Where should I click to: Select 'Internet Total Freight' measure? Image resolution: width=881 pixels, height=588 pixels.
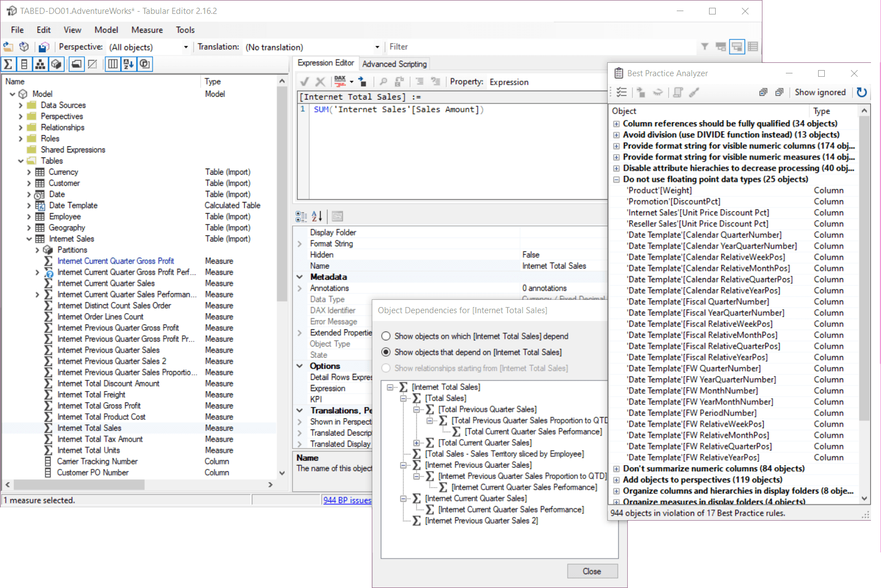point(91,394)
